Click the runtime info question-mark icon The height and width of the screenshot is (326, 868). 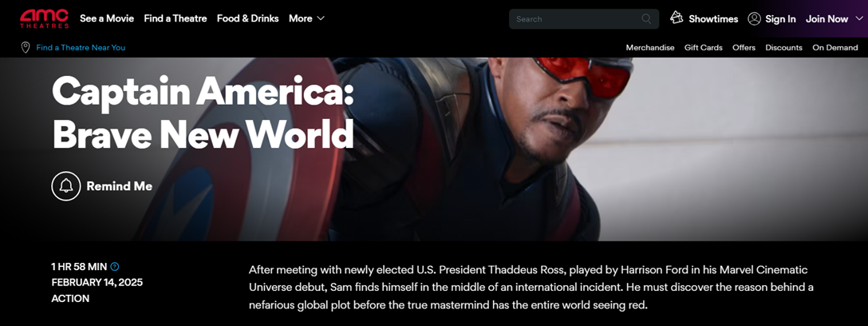[x=115, y=267]
